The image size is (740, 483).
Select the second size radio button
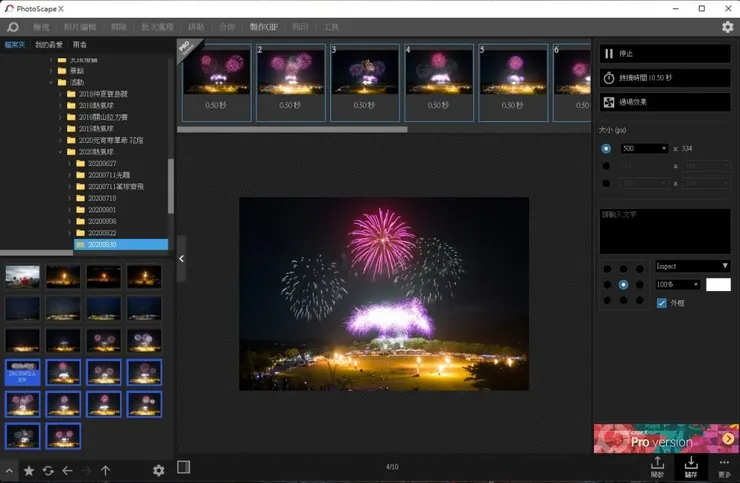(606, 166)
